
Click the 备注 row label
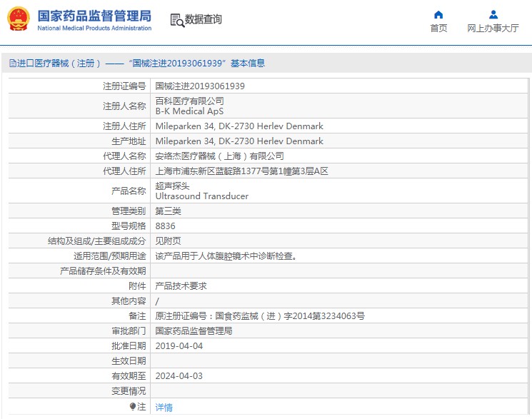(137, 316)
